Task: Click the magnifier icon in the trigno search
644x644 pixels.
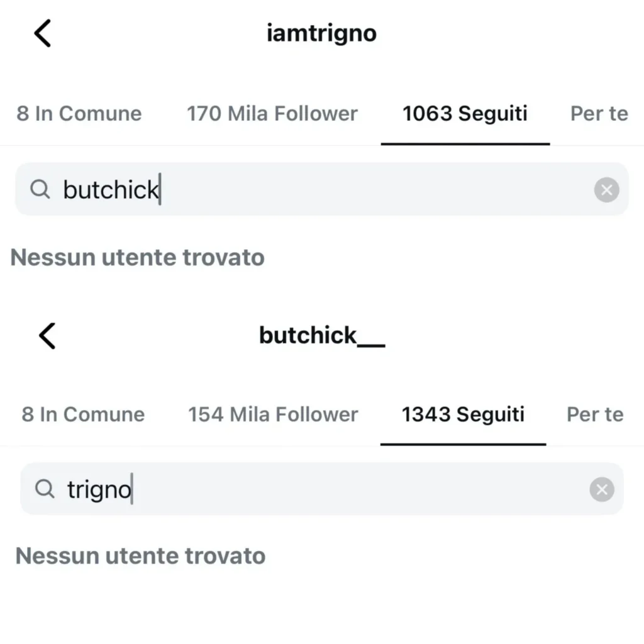Action: tap(44, 489)
